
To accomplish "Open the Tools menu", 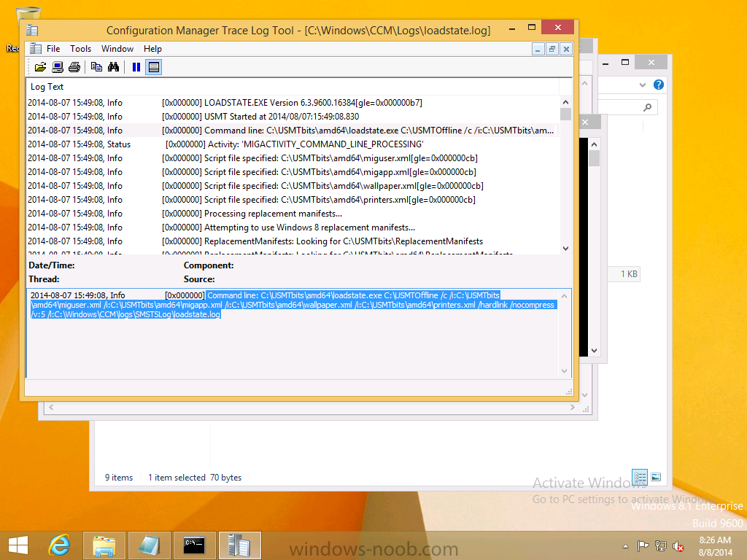I will click(x=80, y=49).
